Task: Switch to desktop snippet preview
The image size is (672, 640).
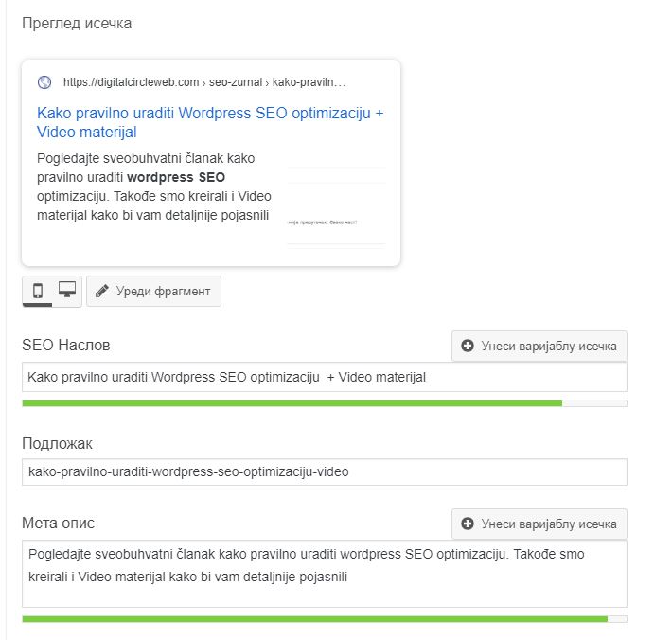Action: 66,291
